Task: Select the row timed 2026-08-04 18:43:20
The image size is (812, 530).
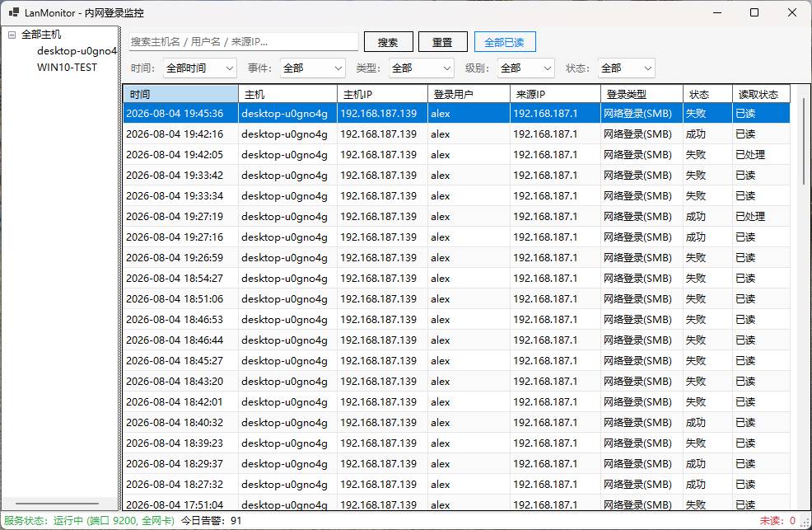Action: click(x=457, y=382)
